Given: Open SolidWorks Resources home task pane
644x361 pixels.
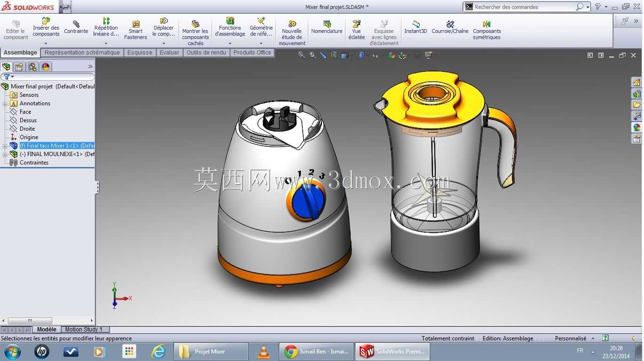Looking at the screenshot, I should (x=636, y=83).
